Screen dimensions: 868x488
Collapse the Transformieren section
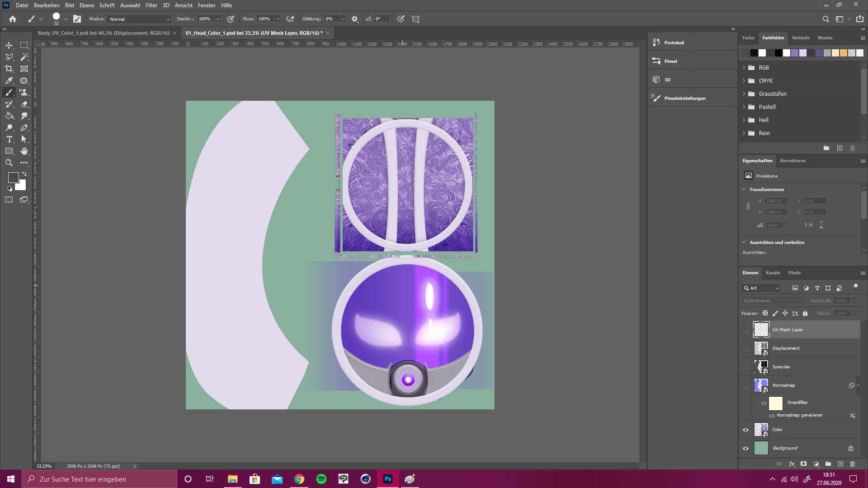click(744, 189)
